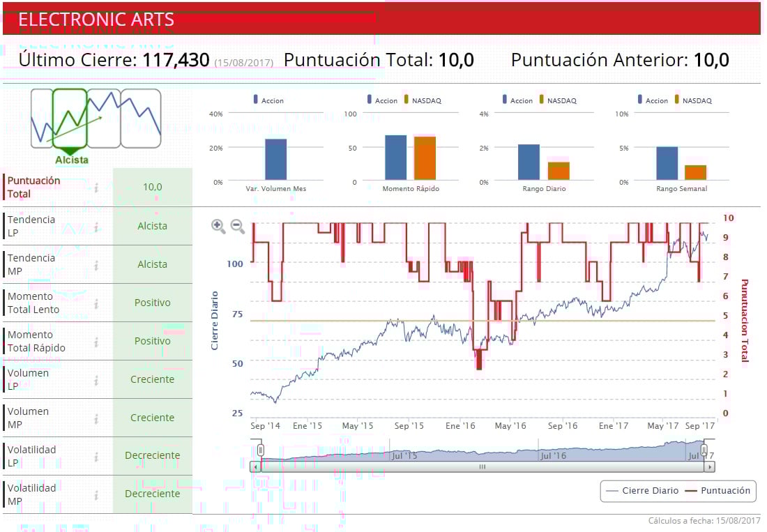767x532 pixels.
Task: Zoom out with the magnifier minus icon
Action: (237, 227)
